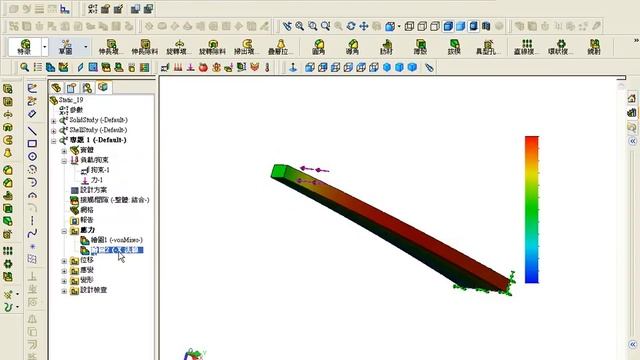This screenshot has width=640, height=360.
Task: Switch to FeatureManager design tree tab
Action: pos(56,87)
